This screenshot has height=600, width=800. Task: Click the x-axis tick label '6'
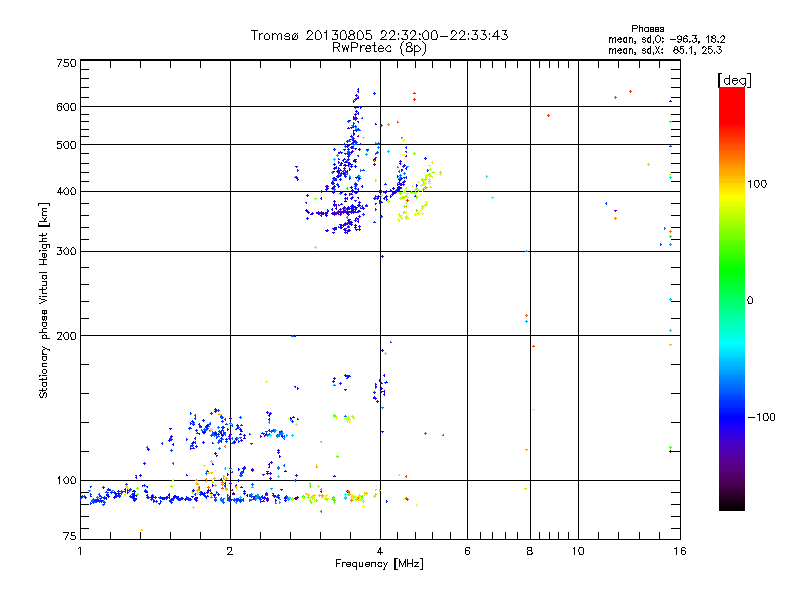pos(467,551)
